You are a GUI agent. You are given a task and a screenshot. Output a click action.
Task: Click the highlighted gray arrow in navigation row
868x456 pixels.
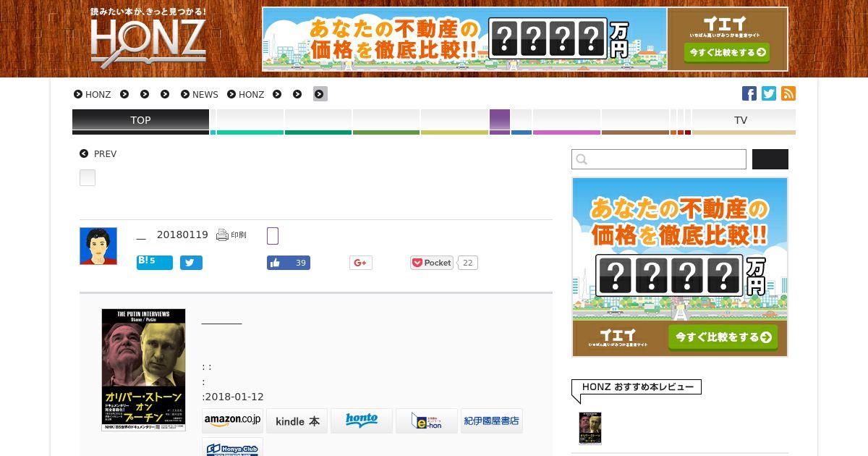coord(320,94)
